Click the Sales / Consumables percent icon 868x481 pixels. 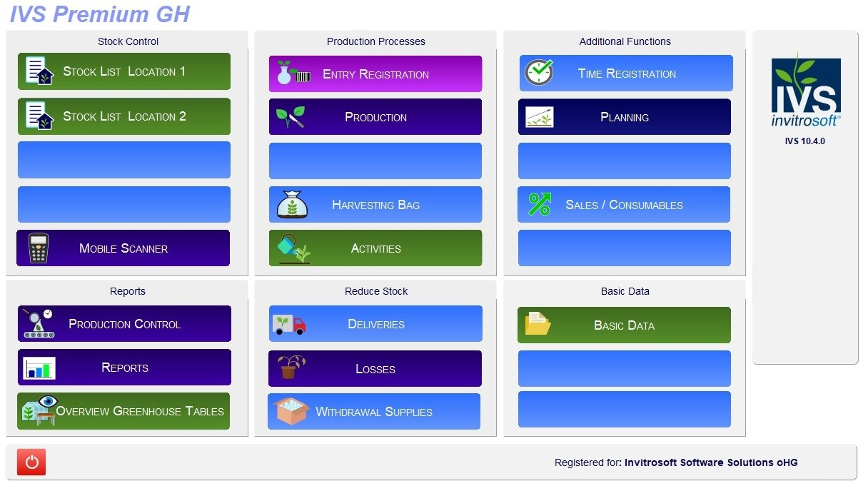coord(540,204)
